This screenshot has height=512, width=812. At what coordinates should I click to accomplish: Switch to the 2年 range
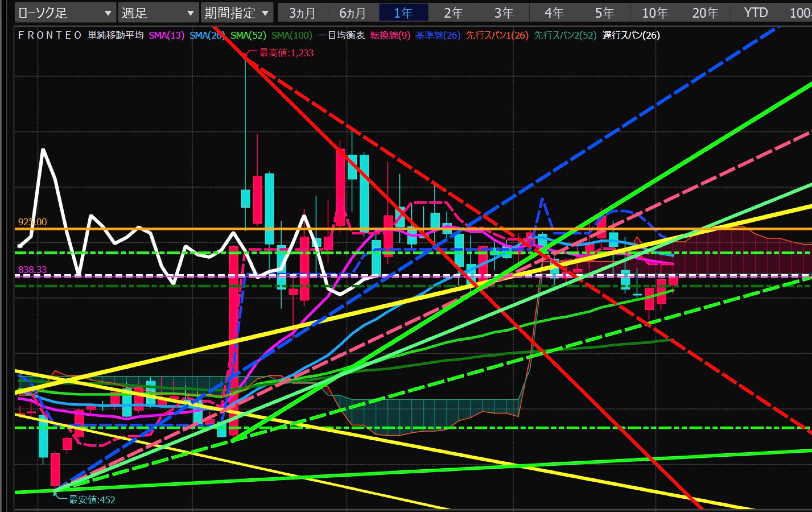(x=454, y=13)
